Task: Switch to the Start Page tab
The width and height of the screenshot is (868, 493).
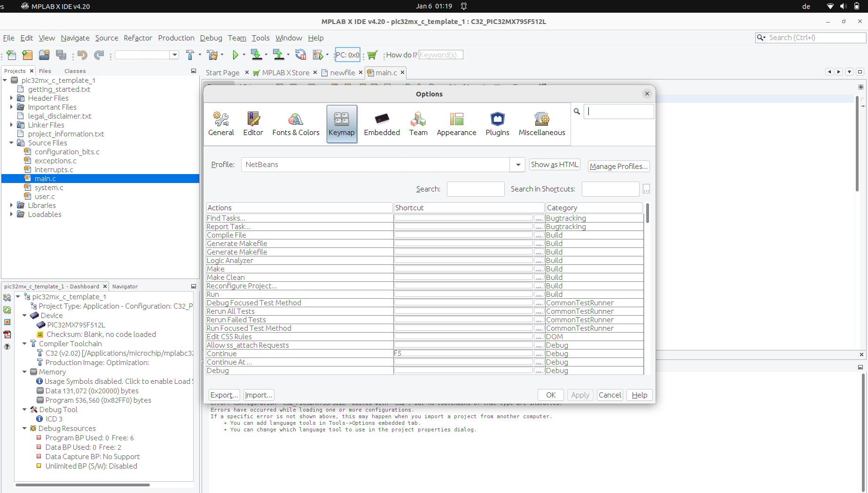Action: click(222, 73)
